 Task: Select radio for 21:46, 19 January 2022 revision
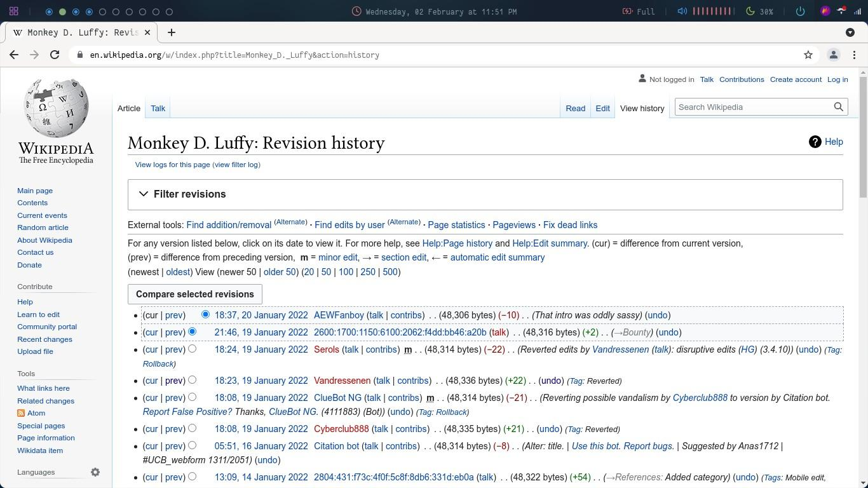[x=192, y=332]
